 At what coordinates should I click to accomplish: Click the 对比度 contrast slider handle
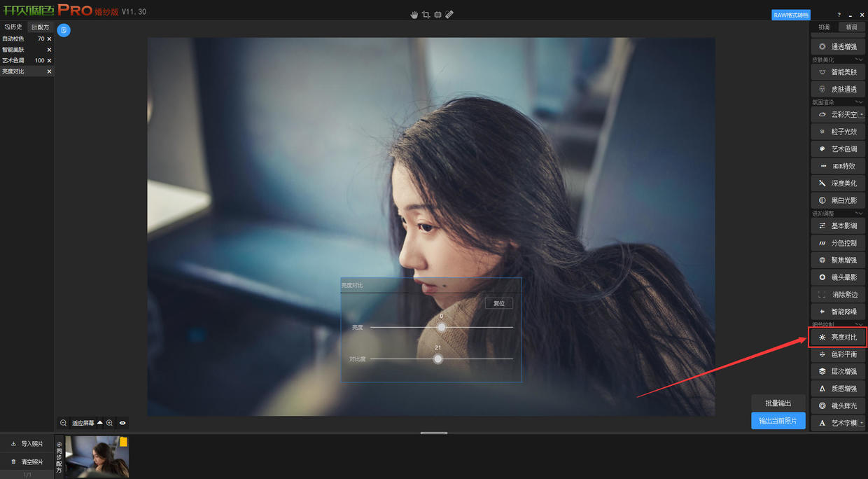pyautogui.click(x=437, y=359)
